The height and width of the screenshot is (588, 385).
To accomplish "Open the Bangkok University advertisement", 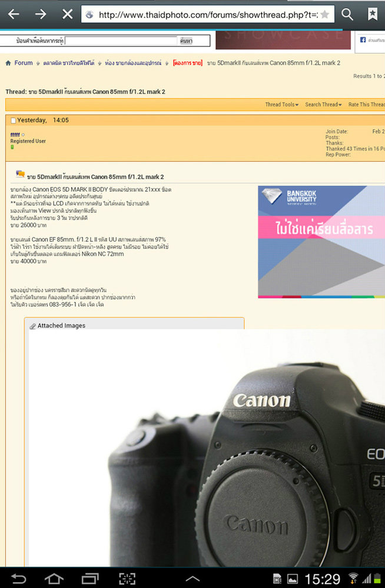I will click(321, 242).
